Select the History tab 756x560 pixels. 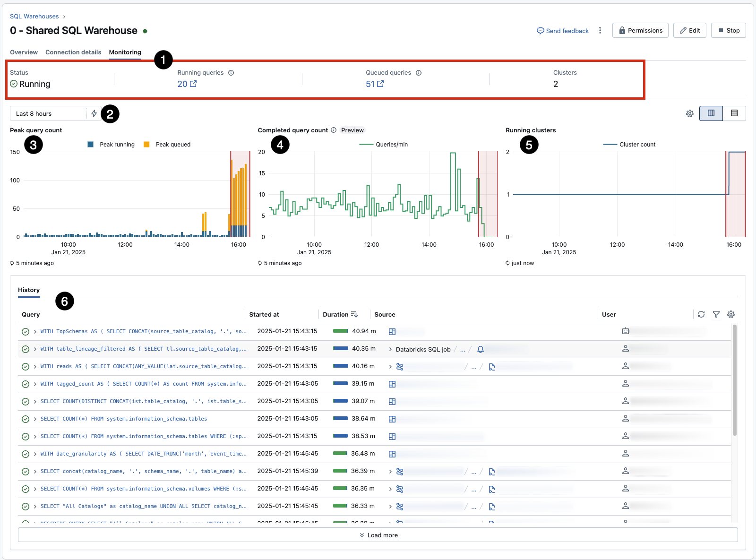coord(29,290)
